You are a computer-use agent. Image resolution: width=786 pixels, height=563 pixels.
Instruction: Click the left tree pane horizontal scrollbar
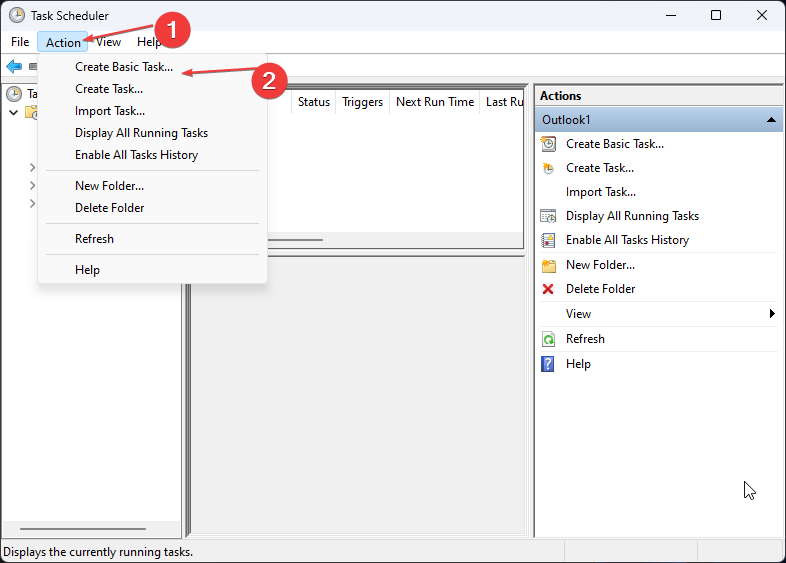click(83, 528)
